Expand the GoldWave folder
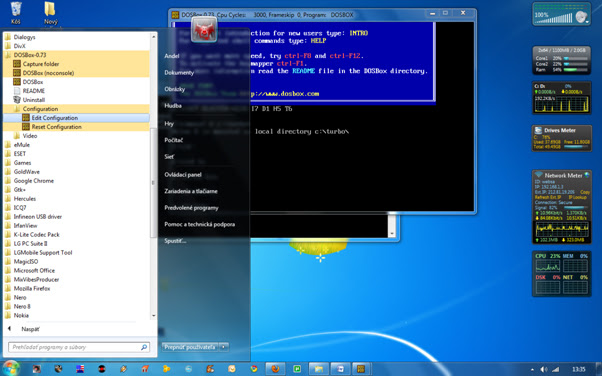This screenshot has height=376, width=602. click(76, 172)
